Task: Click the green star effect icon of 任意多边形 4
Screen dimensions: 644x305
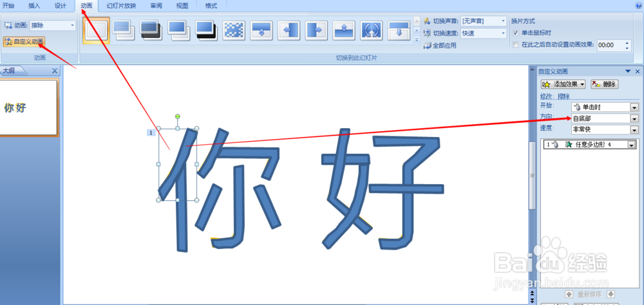Action: click(x=569, y=144)
